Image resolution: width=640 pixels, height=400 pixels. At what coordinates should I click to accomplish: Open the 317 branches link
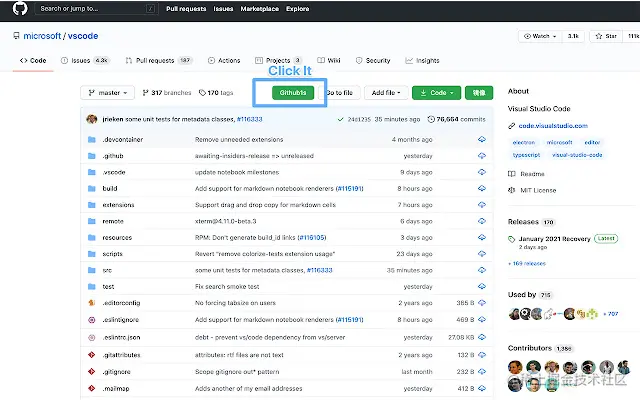pyautogui.click(x=167, y=93)
